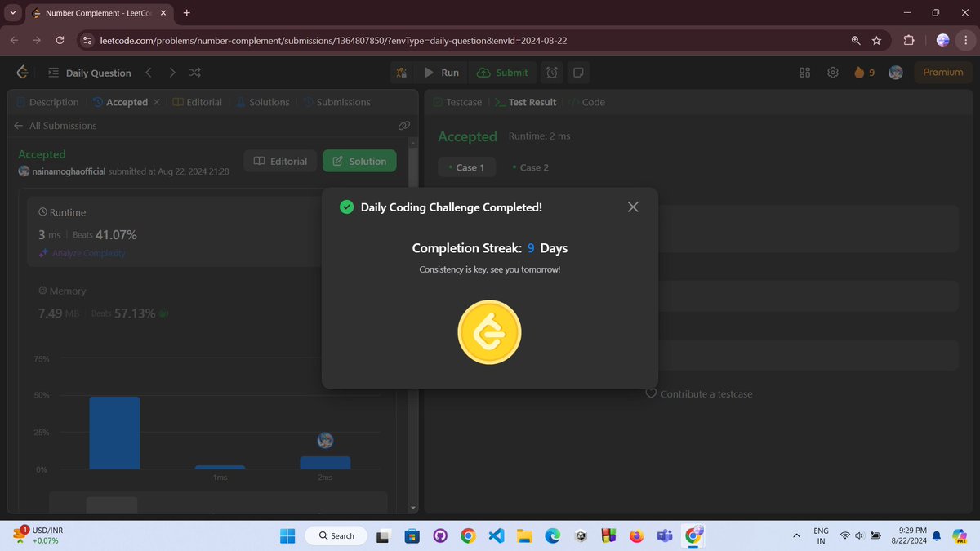Open Visual Studio Code from taskbar
This screenshot has width=980, height=551.
(496, 535)
